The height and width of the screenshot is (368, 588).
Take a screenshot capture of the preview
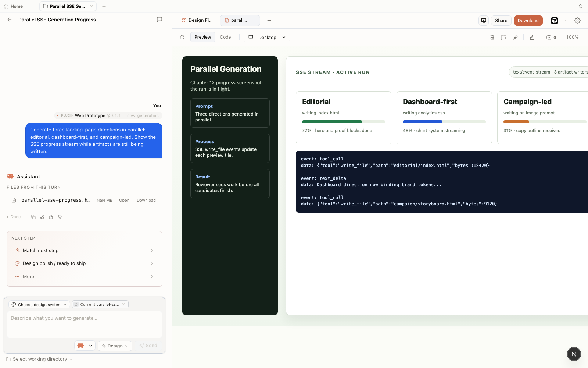492,38
